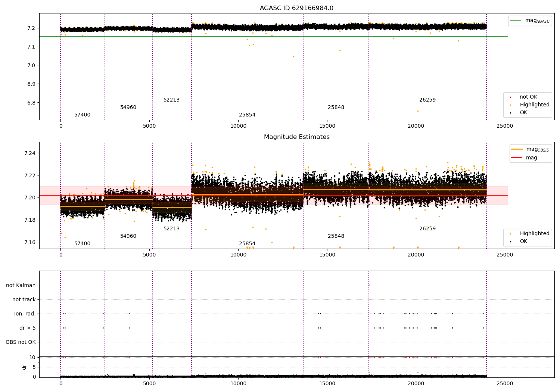Click y-axis tick 6.9 on top plot
This screenshot has width=560, height=392.
31,84
